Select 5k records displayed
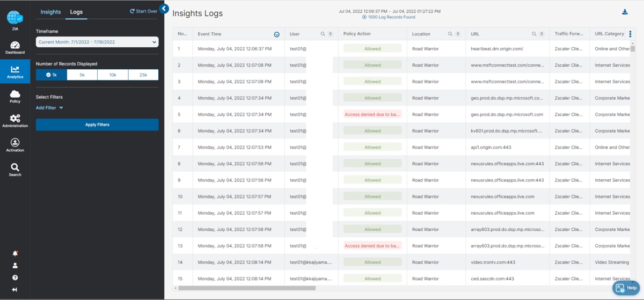This screenshot has height=300, width=644. (x=82, y=75)
